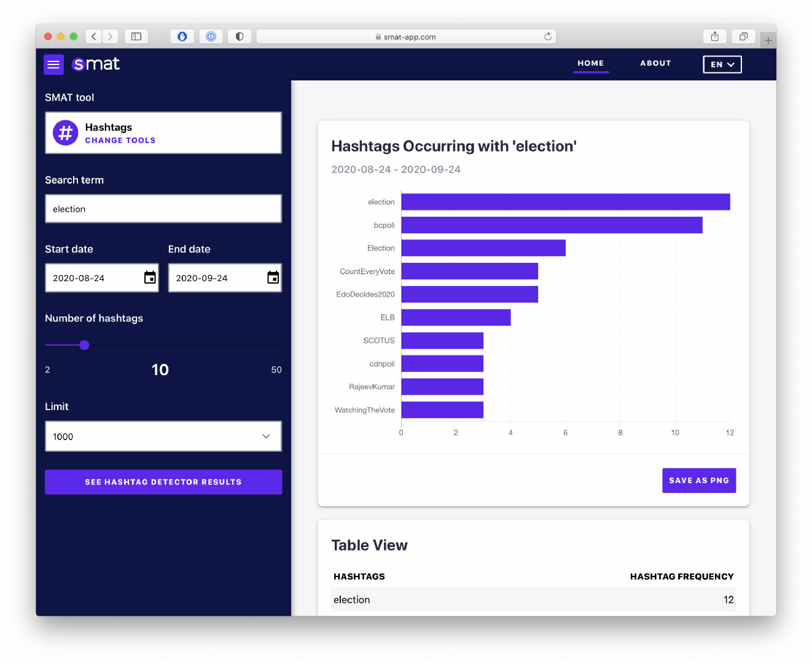Open the Start date calendar picker
Image resolution: width=812 pixels, height=663 pixels.
(150, 277)
